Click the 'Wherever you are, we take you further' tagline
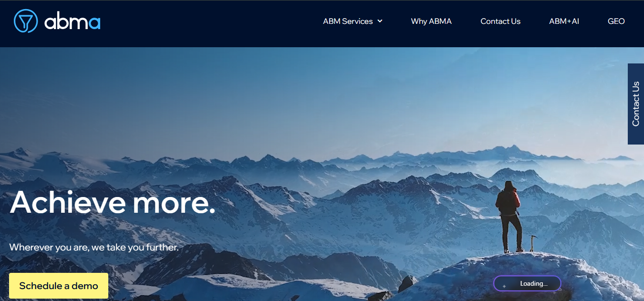Viewport: 644px width, 301px height. point(94,247)
